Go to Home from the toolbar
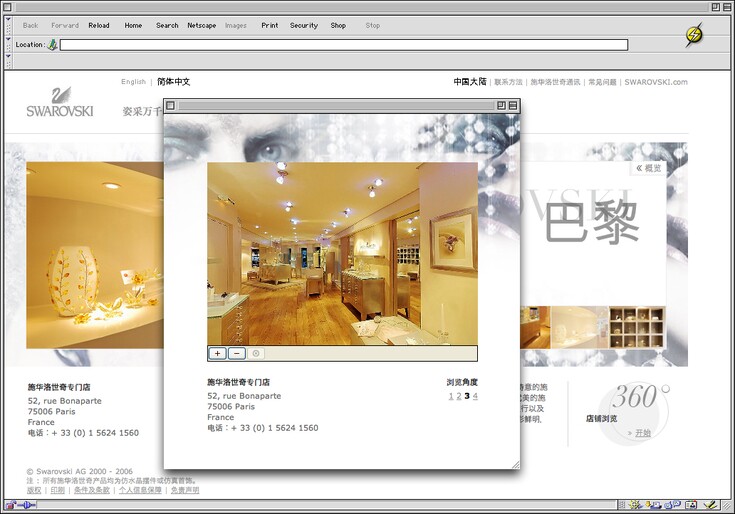The width and height of the screenshot is (735, 514). coord(133,25)
